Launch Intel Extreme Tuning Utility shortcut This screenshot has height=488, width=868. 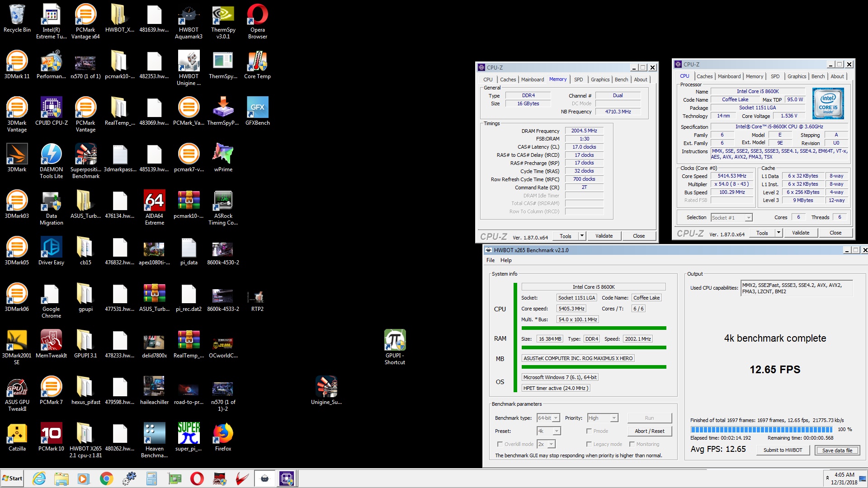click(x=51, y=21)
